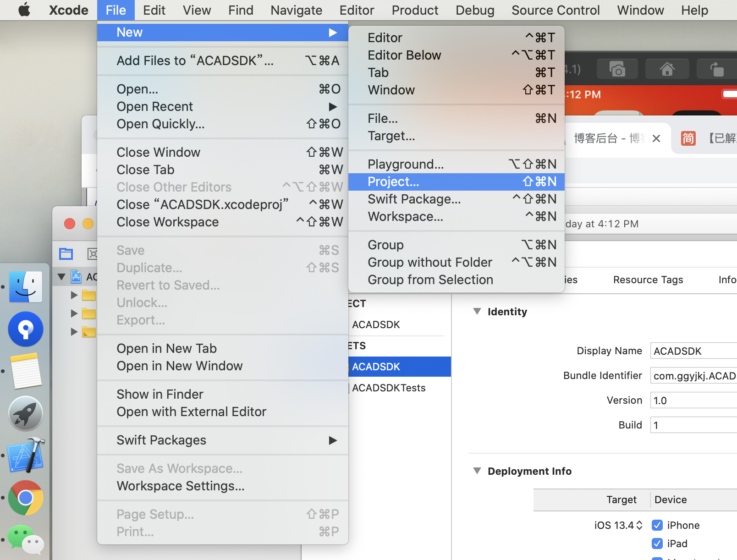The width and height of the screenshot is (737, 560).
Task: Click the simulator Home button icon
Action: click(x=667, y=70)
